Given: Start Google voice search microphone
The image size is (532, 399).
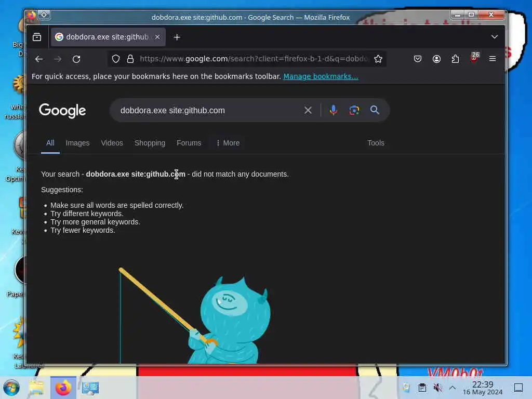Looking at the screenshot, I should 334,110.
